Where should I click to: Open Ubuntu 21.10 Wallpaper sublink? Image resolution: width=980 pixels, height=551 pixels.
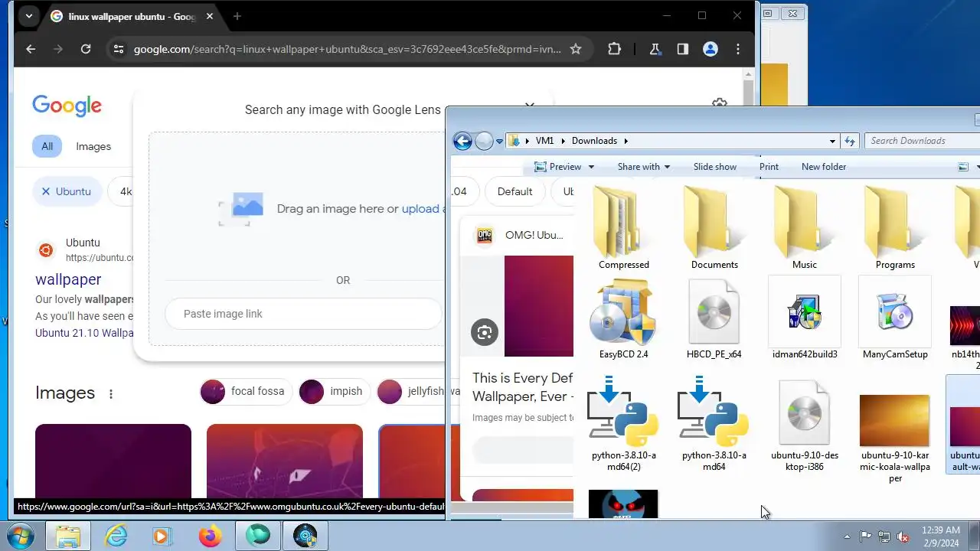[x=84, y=333]
